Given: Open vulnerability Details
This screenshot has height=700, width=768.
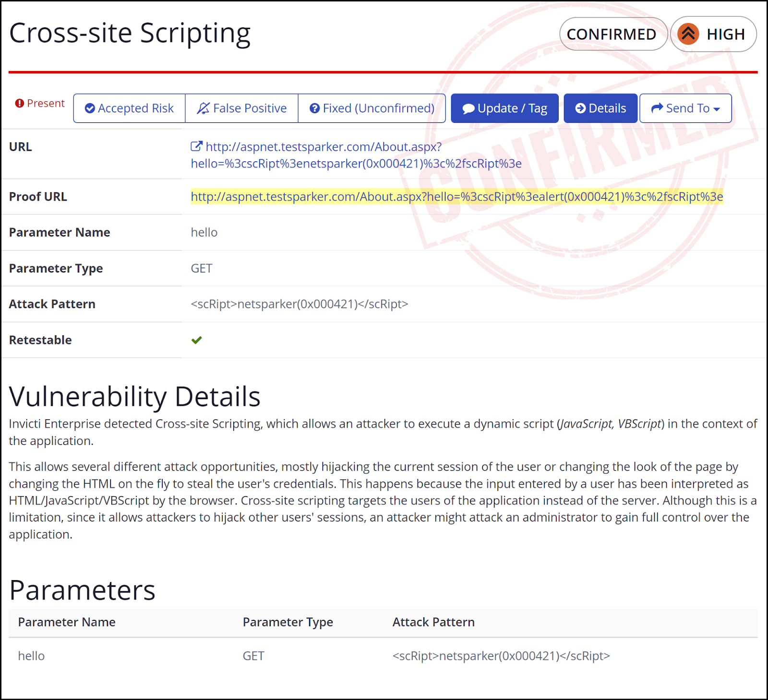Looking at the screenshot, I should click(x=600, y=108).
